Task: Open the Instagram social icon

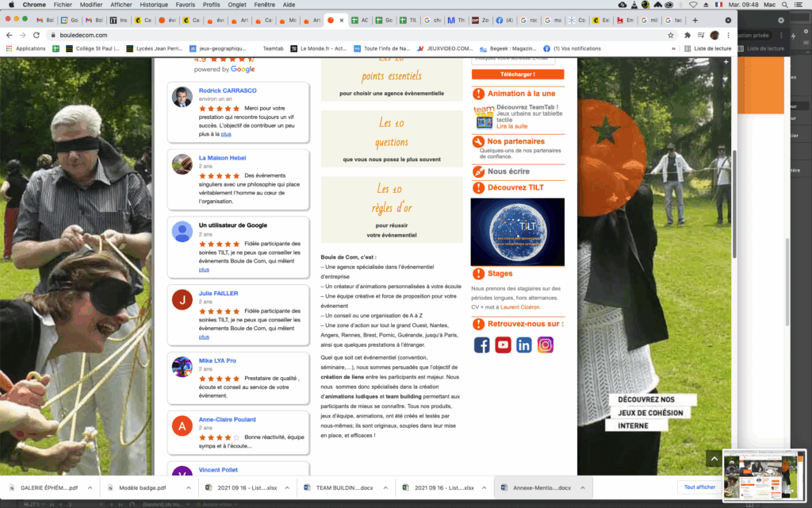Action: click(546, 344)
